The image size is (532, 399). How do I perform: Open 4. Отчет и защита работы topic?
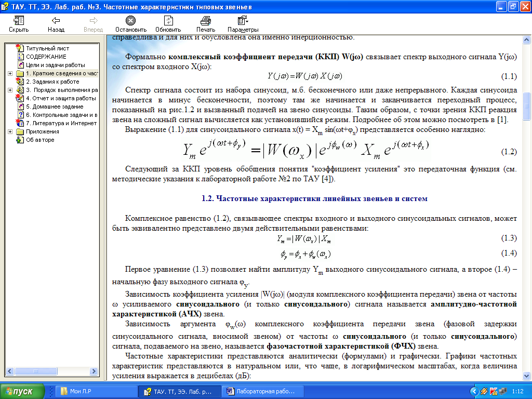point(61,98)
